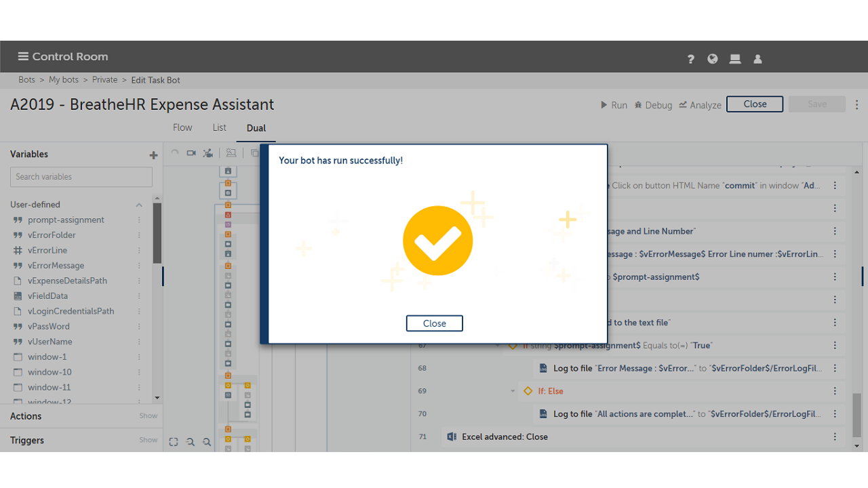Start Debug mode

[x=653, y=105]
